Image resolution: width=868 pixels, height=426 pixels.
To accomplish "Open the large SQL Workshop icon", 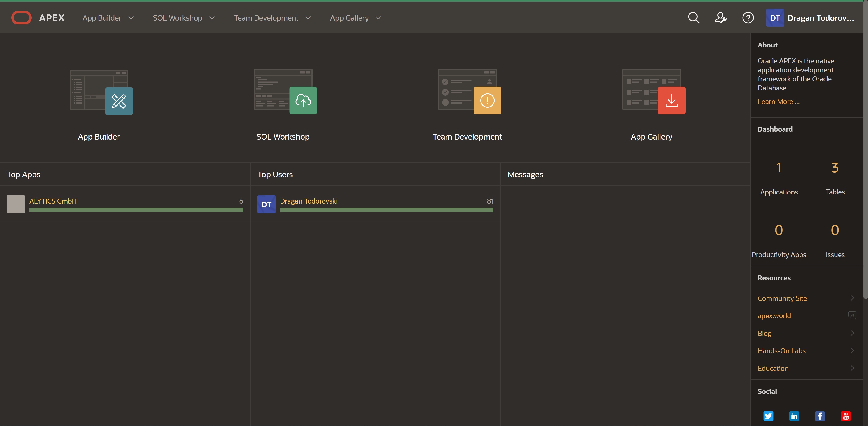I will (x=285, y=92).
